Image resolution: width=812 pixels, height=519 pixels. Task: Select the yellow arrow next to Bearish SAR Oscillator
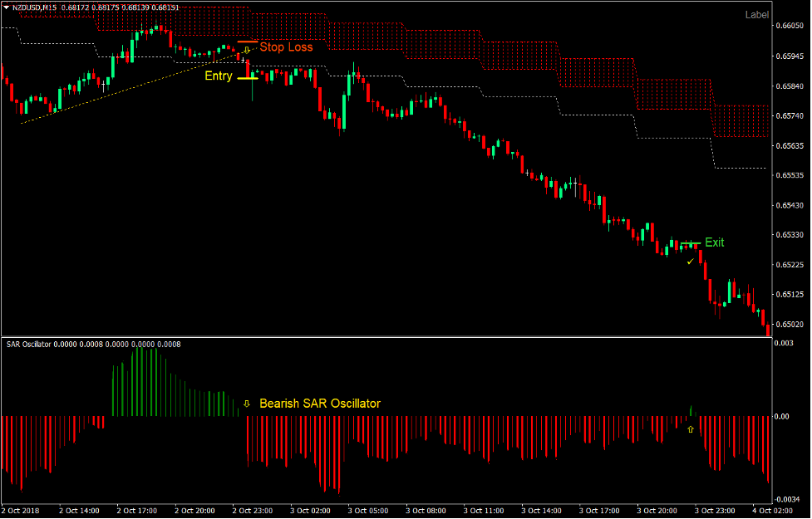pos(247,403)
